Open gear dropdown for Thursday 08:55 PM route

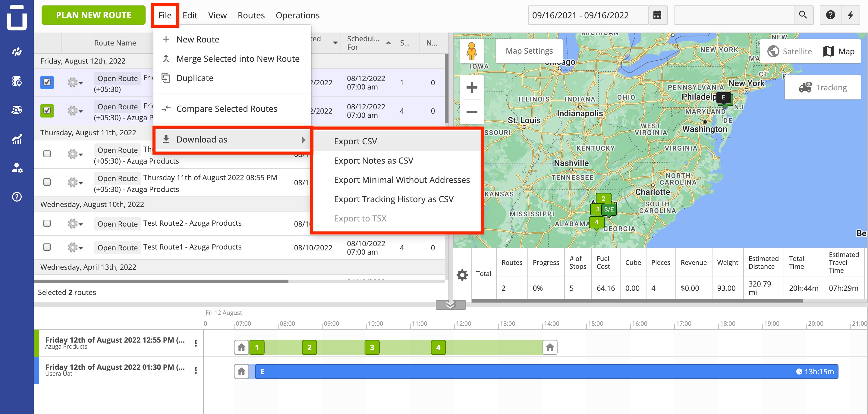[x=75, y=182]
